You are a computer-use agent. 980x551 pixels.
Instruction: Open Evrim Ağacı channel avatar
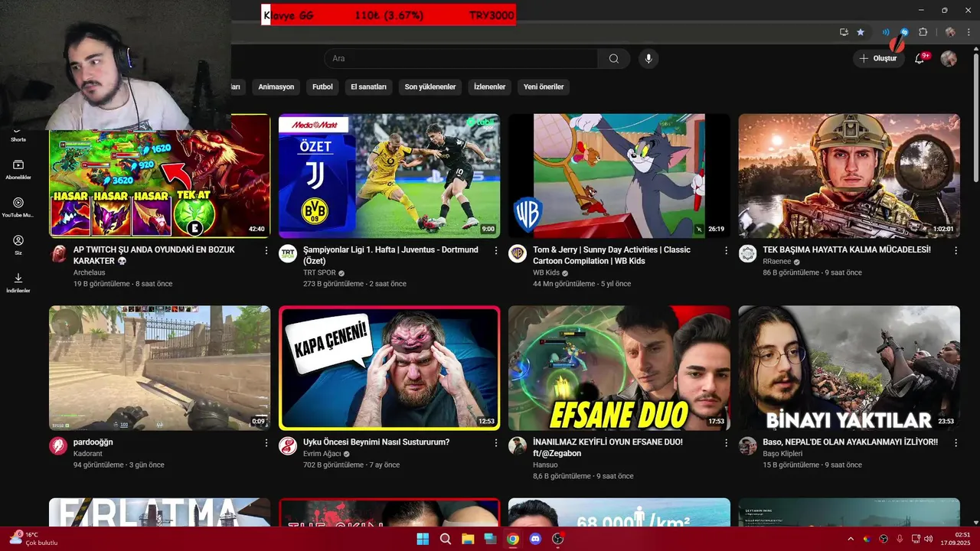[288, 446]
